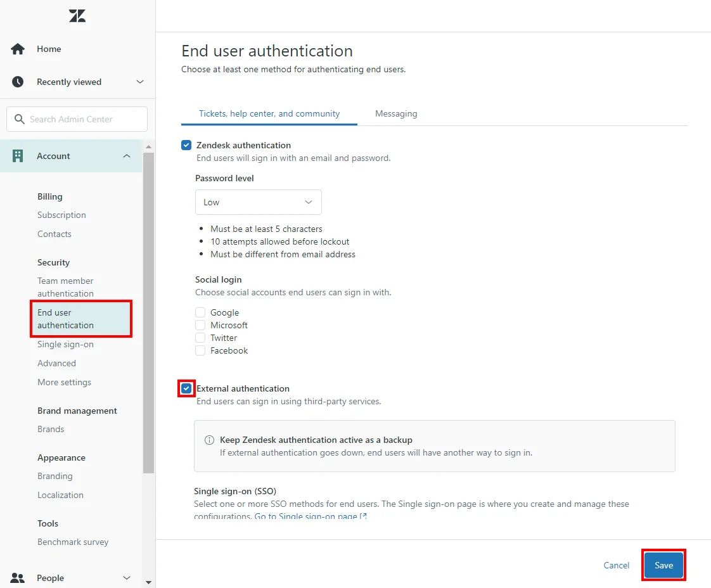Click Cancel to discard changes
This screenshot has height=588, width=711.
point(615,565)
